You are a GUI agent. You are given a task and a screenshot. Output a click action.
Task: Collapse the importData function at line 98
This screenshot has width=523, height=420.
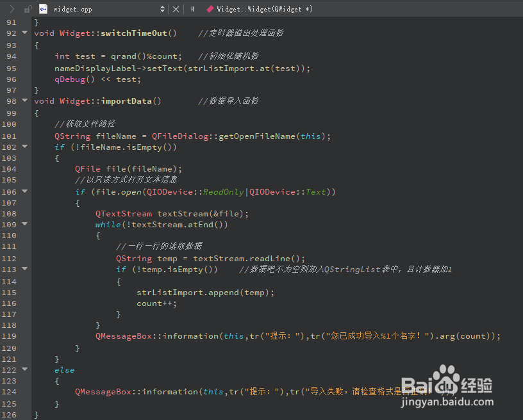(x=25, y=100)
